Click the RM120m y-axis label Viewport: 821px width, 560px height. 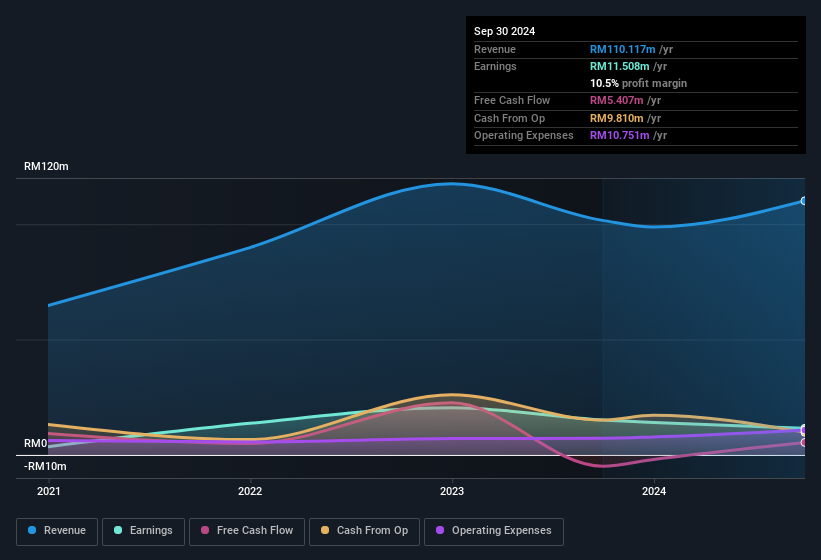(x=46, y=166)
